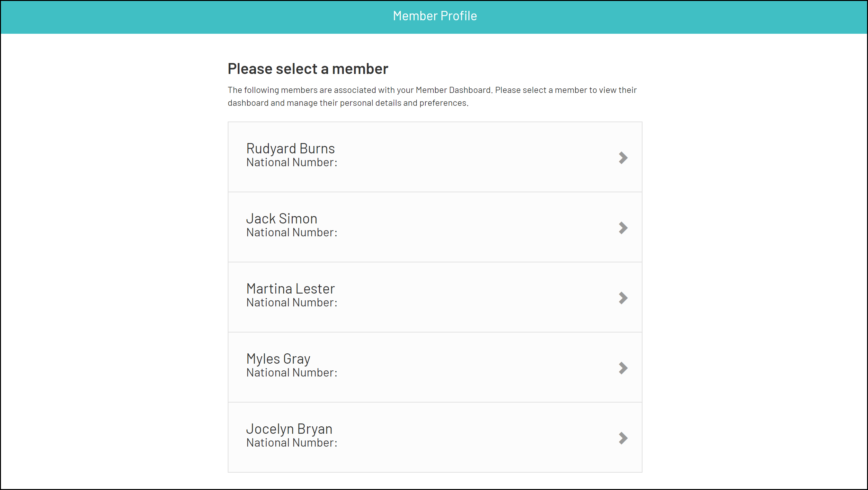Click the chevron arrow beside Myles Gray
Viewport: 868px width, 490px height.
click(x=623, y=368)
